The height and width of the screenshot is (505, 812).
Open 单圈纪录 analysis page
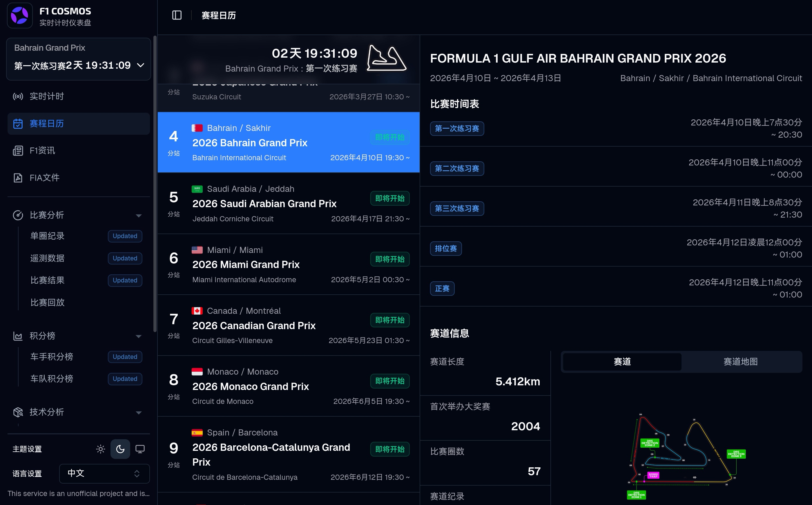48,236
